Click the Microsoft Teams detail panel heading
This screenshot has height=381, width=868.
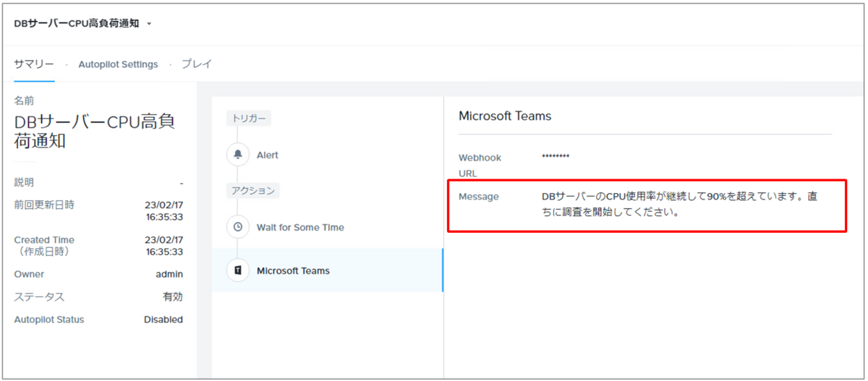click(505, 116)
